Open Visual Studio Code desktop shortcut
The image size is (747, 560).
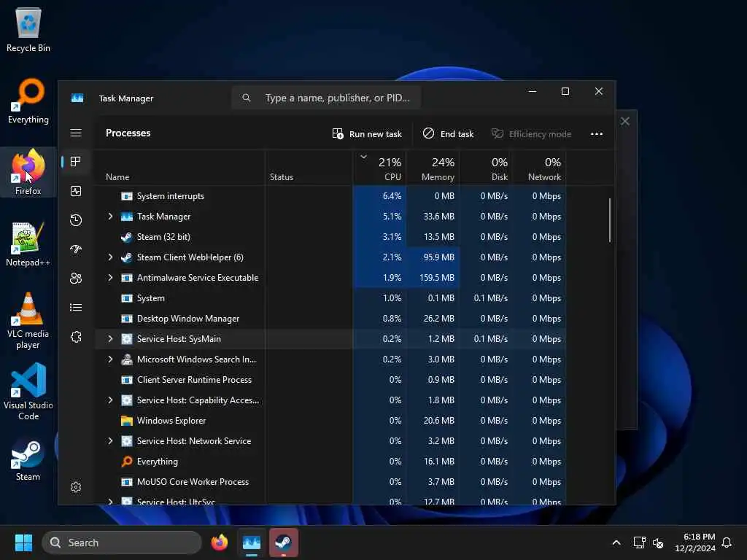(28, 392)
